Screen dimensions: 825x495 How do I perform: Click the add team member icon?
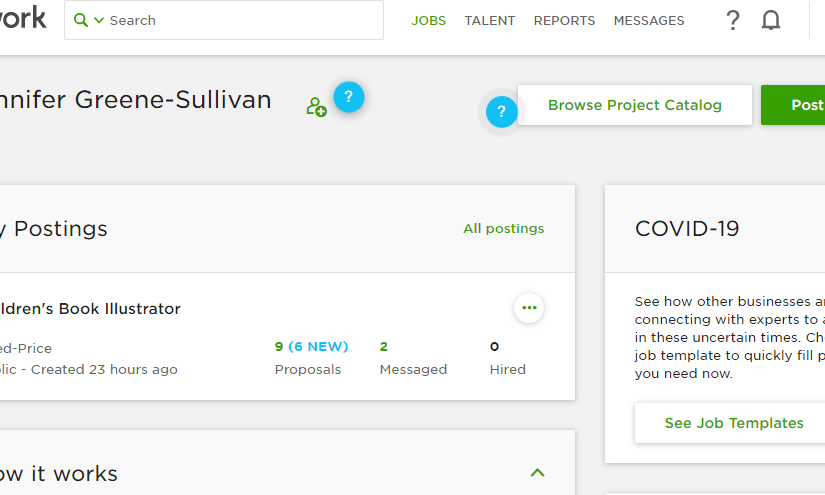tap(316, 107)
